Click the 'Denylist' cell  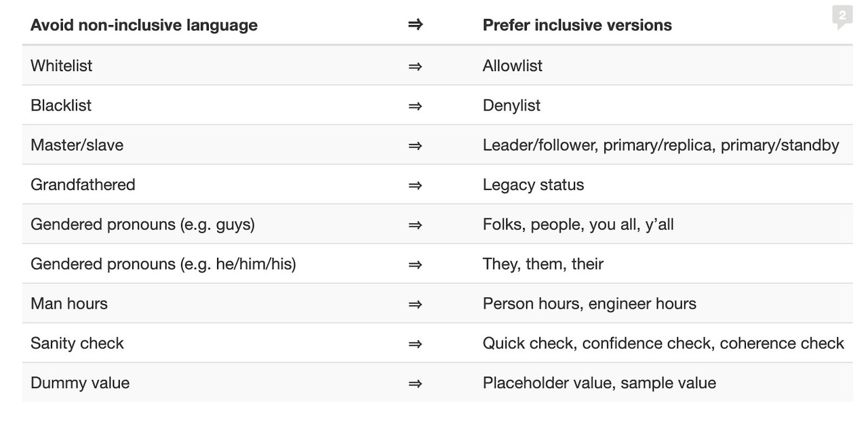pyautogui.click(x=511, y=106)
